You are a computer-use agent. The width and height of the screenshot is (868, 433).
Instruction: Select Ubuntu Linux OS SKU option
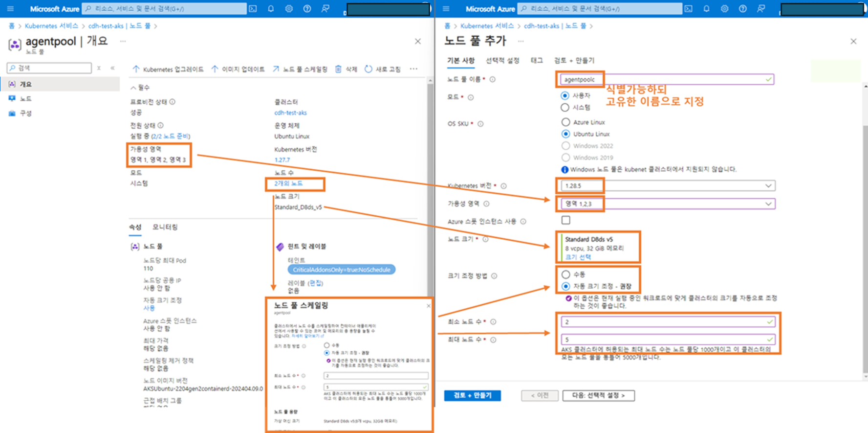pyautogui.click(x=565, y=134)
